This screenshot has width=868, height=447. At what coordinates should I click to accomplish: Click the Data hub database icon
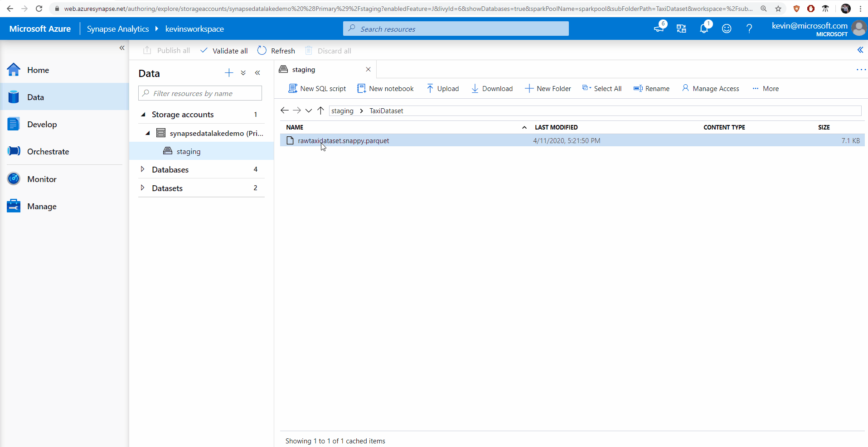coord(14,97)
